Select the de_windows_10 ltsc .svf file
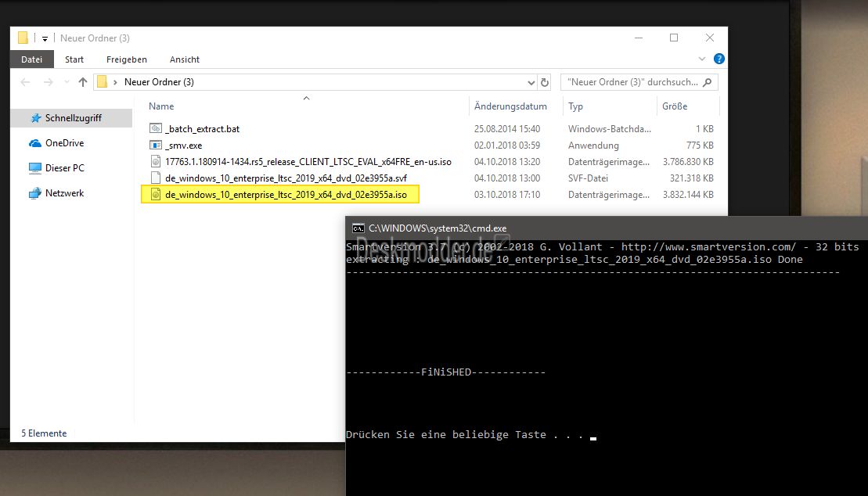 coord(286,178)
